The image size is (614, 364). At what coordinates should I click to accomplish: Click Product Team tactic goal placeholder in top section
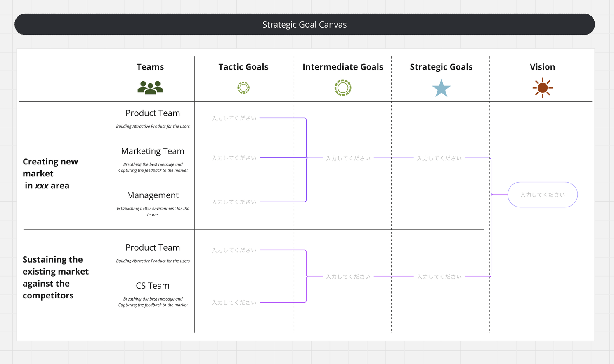point(234,118)
